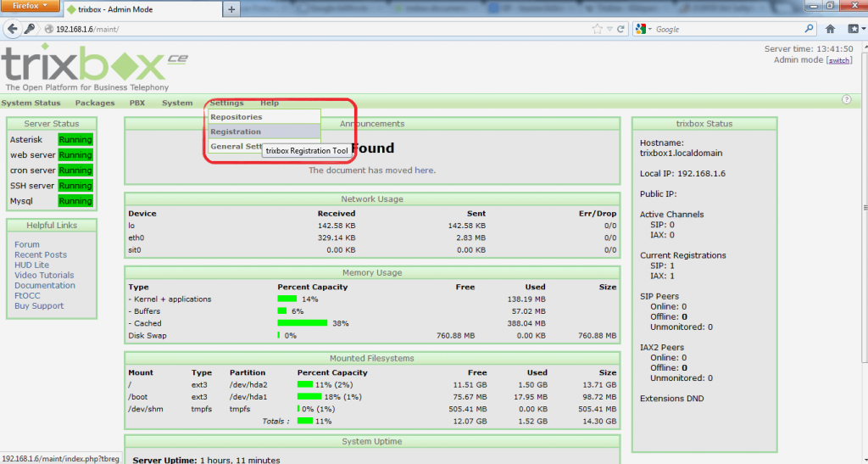Click the /boot 18% capacity bar
Viewport: 868px width, 464px height.
(309, 397)
